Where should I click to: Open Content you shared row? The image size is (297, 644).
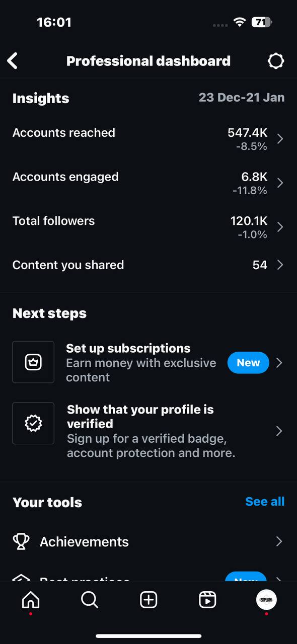coord(148,265)
